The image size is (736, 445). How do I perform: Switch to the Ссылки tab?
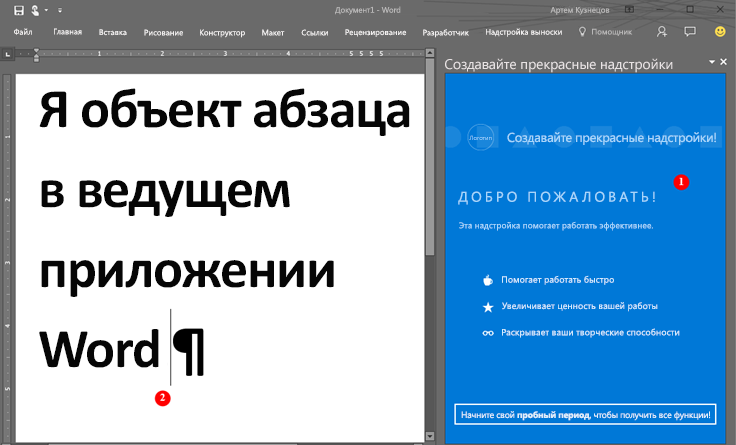314,32
